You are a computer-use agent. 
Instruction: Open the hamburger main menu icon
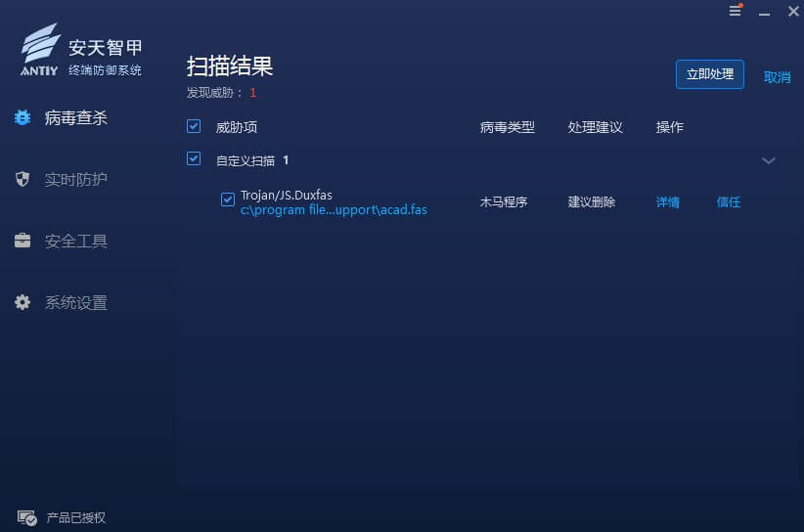point(736,11)
